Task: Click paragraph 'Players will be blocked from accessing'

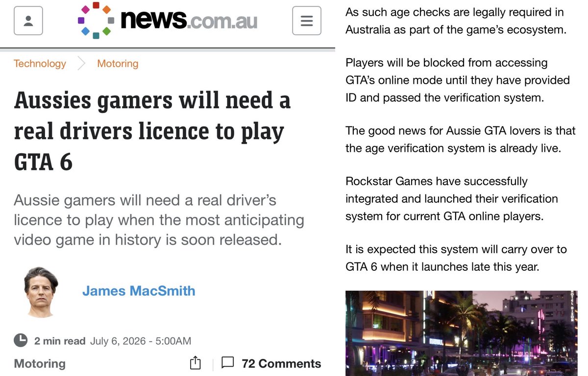Action: pyautogui.click(x=458, y=80)
